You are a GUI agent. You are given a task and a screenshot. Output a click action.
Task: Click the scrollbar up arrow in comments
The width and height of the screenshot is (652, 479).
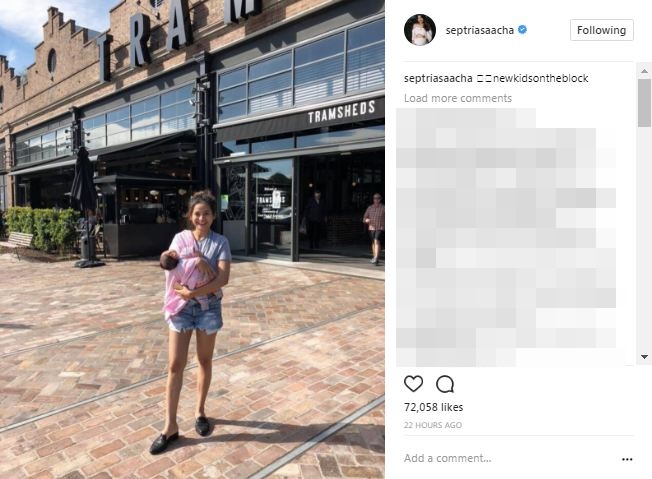click(x=645, y=71)
